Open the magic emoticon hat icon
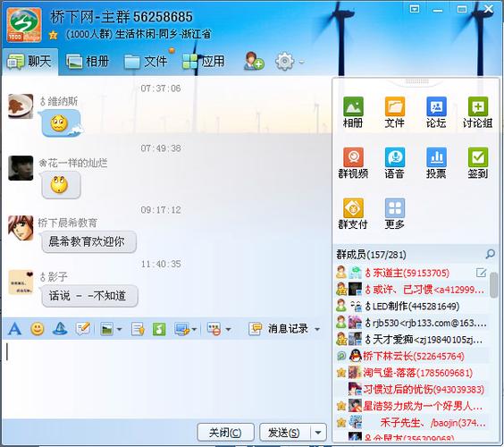 click(x=60, y=329)
